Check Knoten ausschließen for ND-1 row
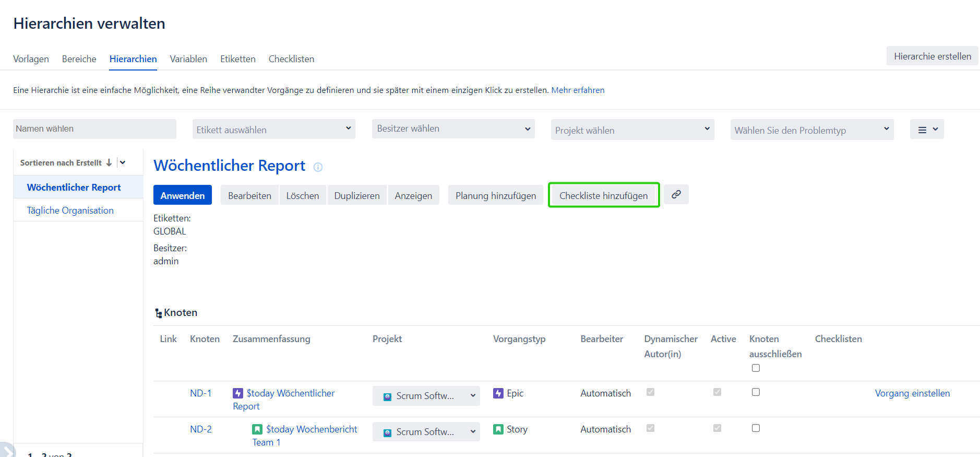This screenshot has width=980, height=457. pyautogui.click(x=756, y=392)
